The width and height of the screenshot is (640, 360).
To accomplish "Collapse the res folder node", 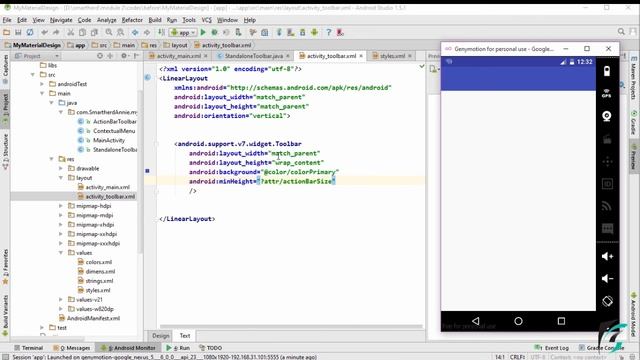I will coord(52,159).
